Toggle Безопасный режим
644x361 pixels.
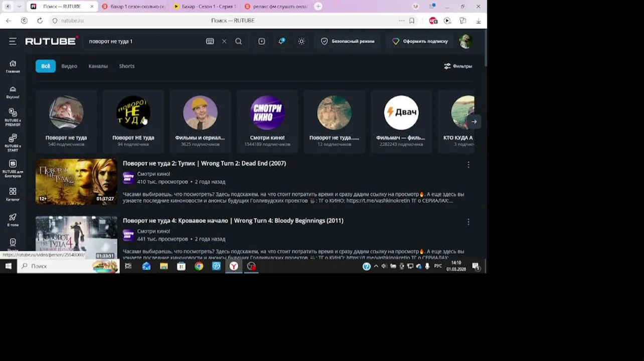[348, 42]
